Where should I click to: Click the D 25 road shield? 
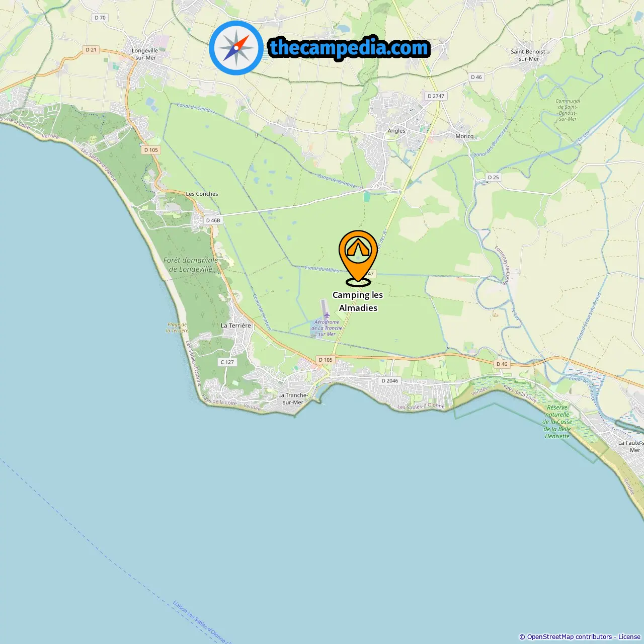point(493,178)
